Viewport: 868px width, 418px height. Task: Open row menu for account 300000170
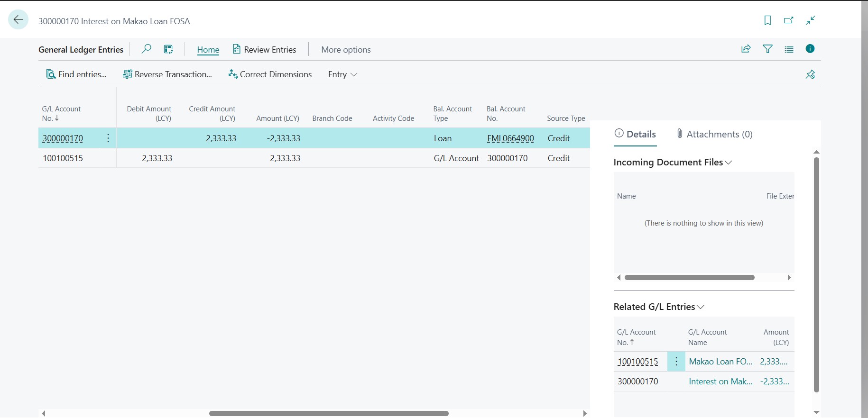click(108, 138)
